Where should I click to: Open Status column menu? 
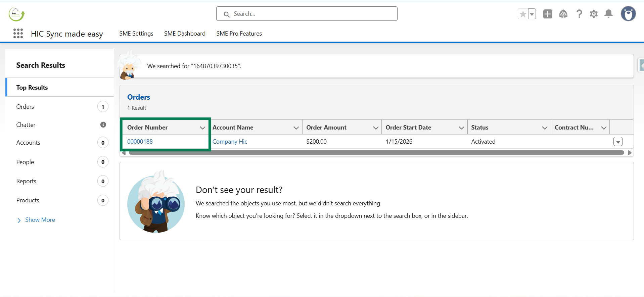pos(545,128)
